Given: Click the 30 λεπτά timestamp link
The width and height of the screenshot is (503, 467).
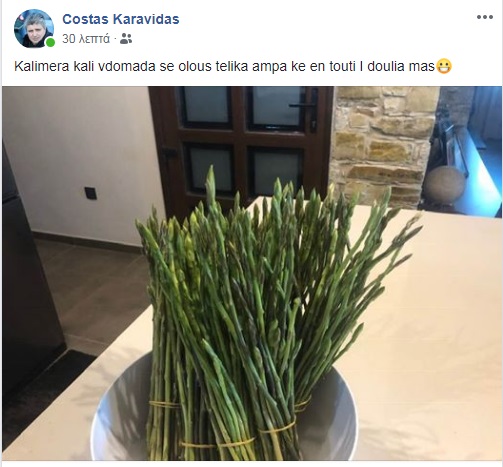Looking at the screenshot, I should click(x=86, y=39).
